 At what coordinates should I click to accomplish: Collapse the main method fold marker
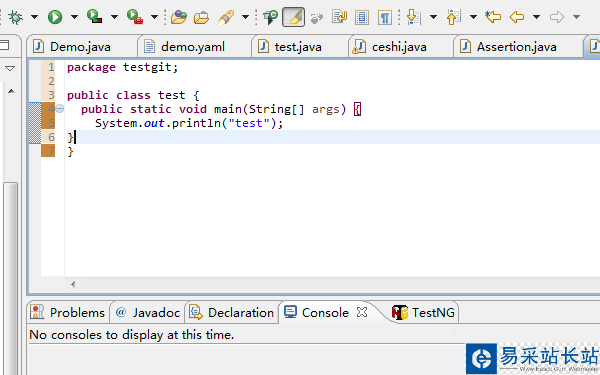pos(60,109)
